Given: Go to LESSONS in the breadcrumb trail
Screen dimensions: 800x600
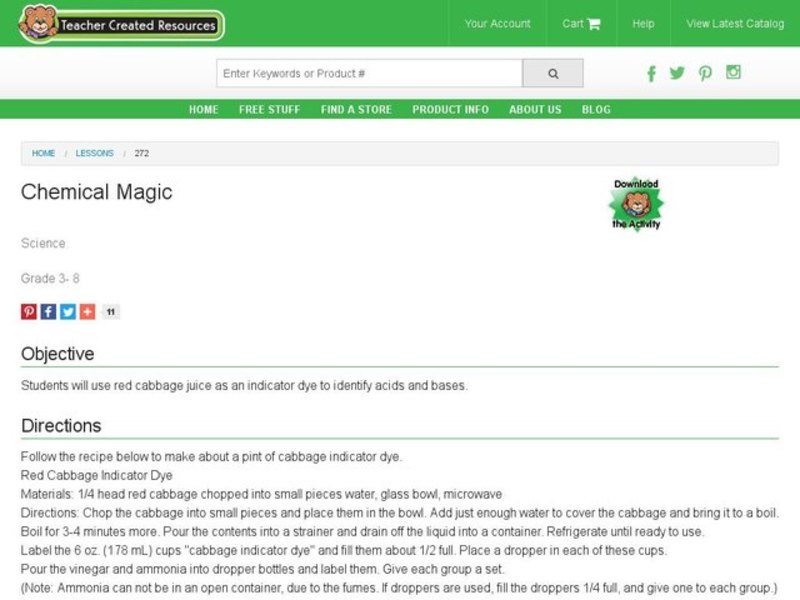Looking at the screenshot, I should click(x=96, y=153).
